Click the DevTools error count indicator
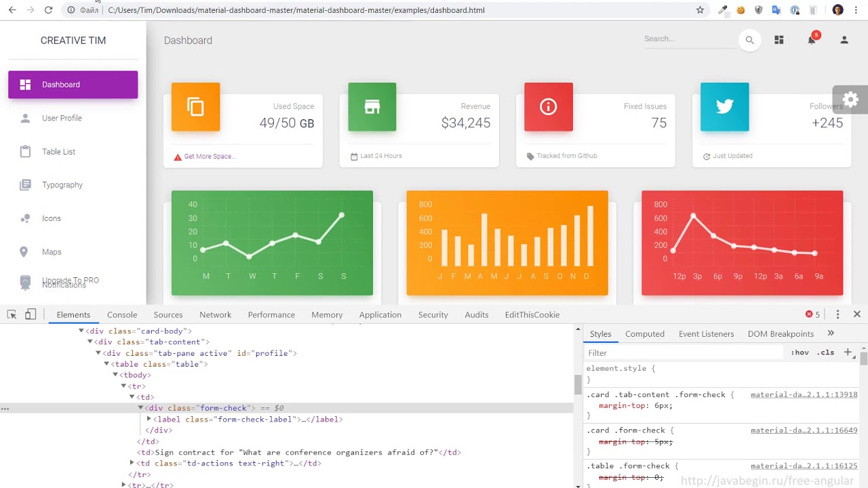The height and width of the screenshot is (488, 868). [812, 314]
